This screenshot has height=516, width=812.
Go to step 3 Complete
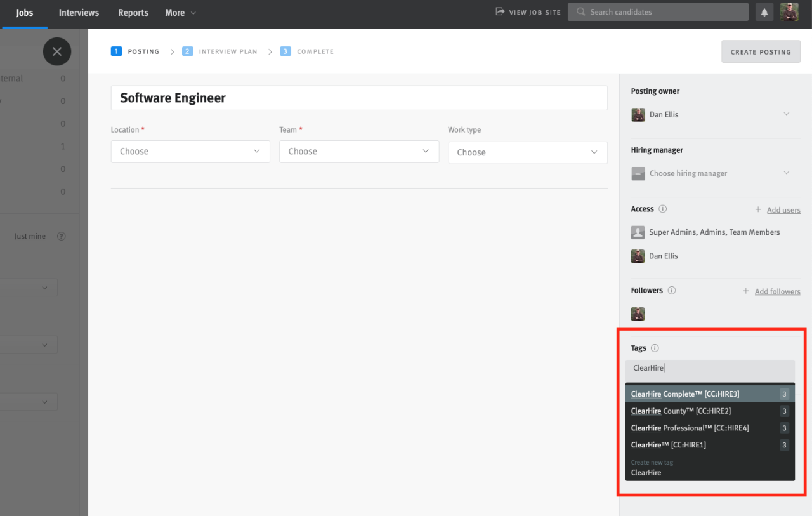(x=307, y=51)
